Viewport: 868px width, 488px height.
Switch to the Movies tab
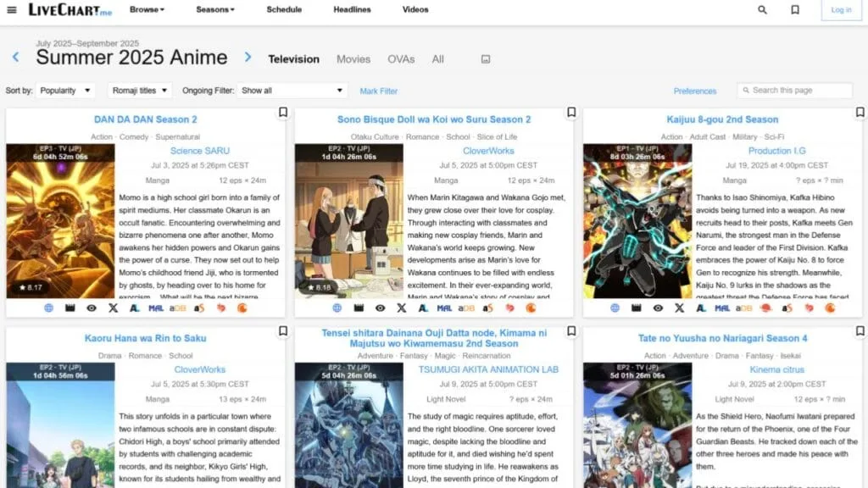pyautogui.click(x=353, y=59)
